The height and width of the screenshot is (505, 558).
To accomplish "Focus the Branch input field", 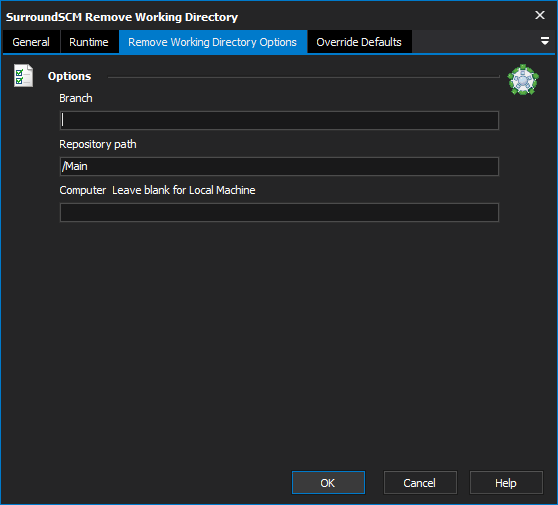I will [279, 120].
